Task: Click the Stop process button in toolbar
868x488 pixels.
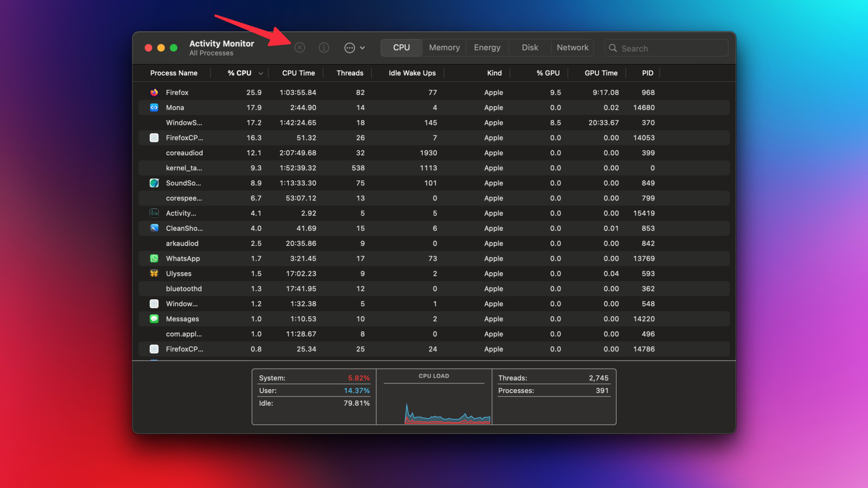Action: coord(299,48)
